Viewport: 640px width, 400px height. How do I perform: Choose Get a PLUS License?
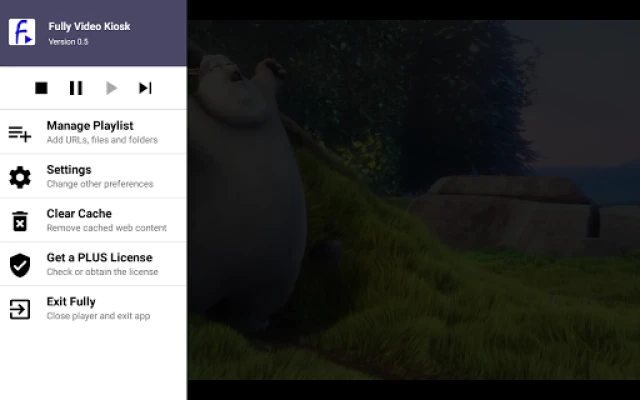pos(99,258)
